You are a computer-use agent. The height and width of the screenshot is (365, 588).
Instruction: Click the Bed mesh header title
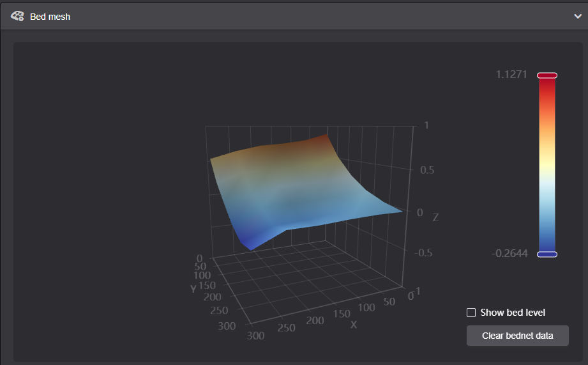(50, 17)
